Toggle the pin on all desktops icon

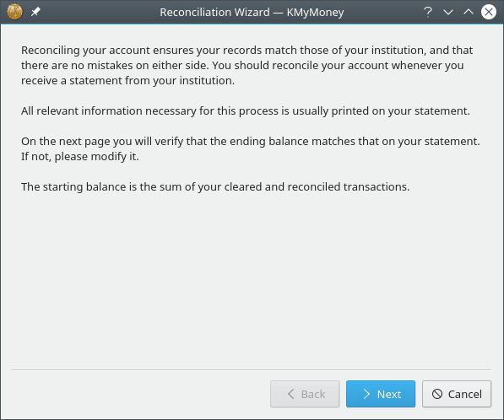point(35,12)
